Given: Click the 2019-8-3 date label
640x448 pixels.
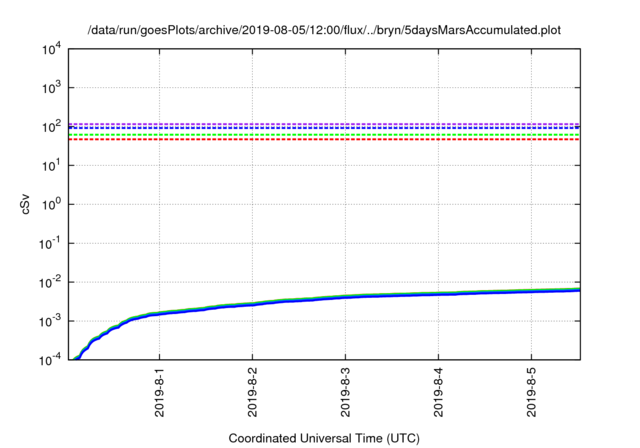Looking at the screenshot, I should [346, 392].
